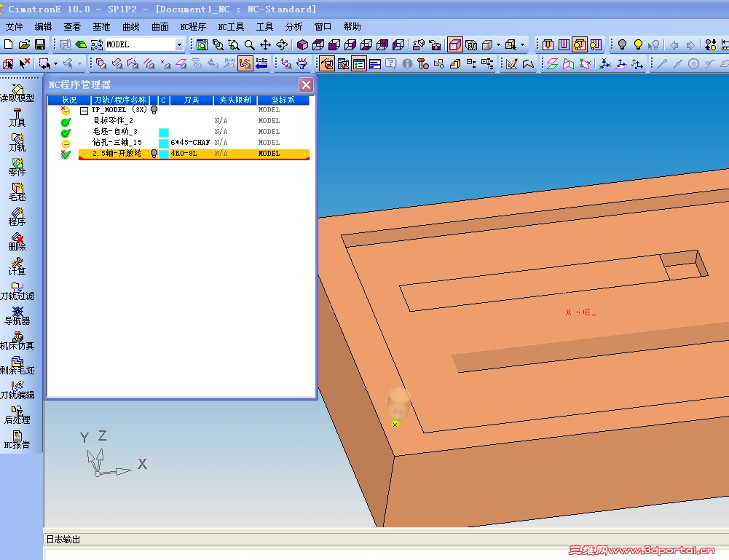Click the yellow light bulb show icon

tap(639, 44)
